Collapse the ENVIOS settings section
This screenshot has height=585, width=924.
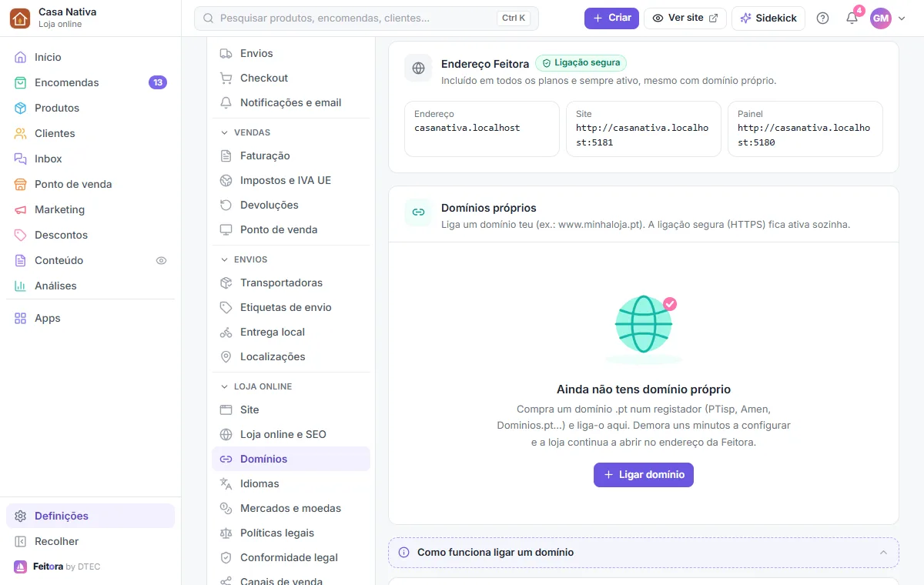(x=225, y=259)
